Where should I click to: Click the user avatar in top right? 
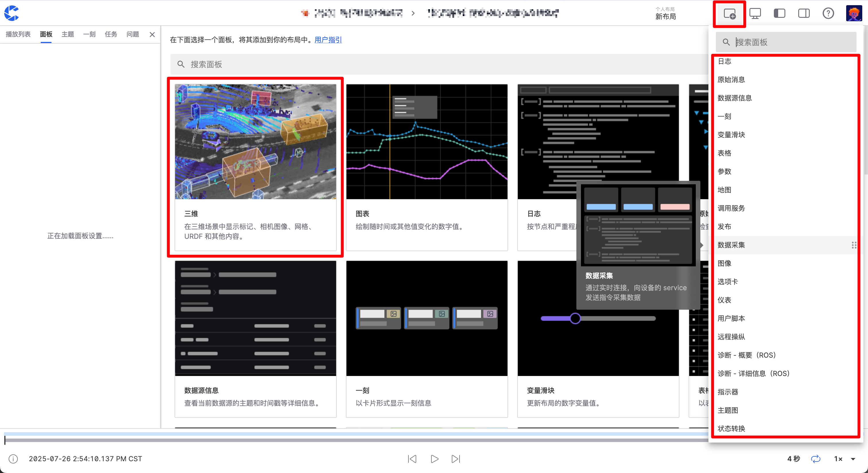pyautogui.click(x=854, y=14)
